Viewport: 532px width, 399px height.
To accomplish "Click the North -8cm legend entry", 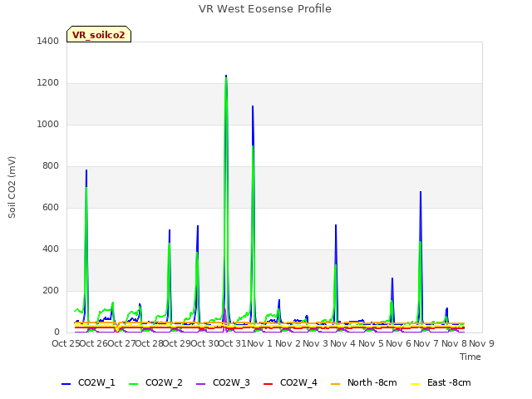I will 364,382.
